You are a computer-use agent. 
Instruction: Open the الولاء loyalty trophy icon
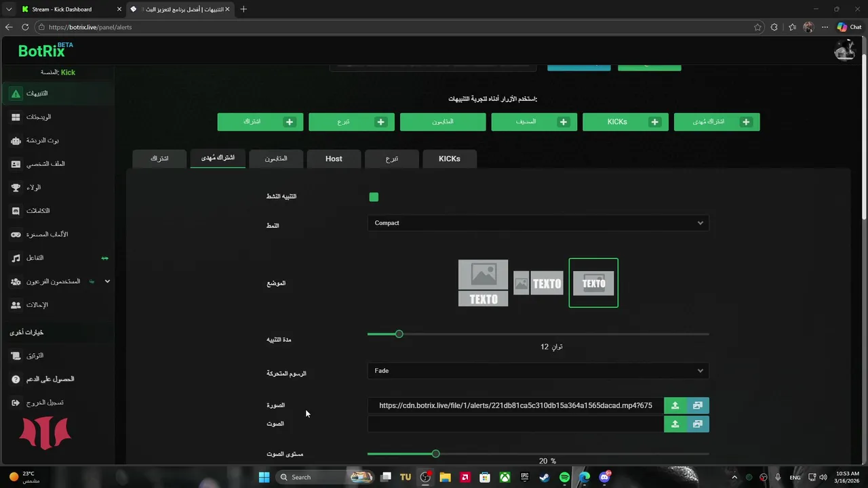[x=16, y=188]
